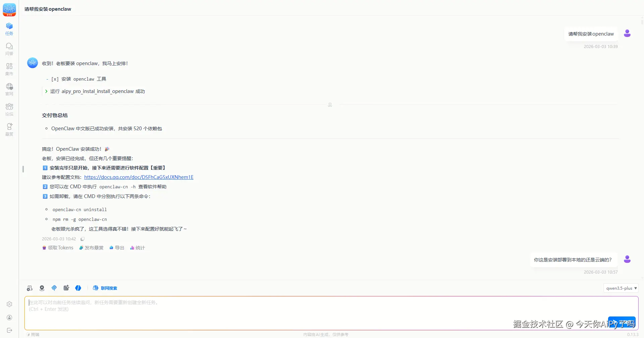Open the 终端 terminal panel
This screenshot has width=644, height=338.
tap(33, 334)
